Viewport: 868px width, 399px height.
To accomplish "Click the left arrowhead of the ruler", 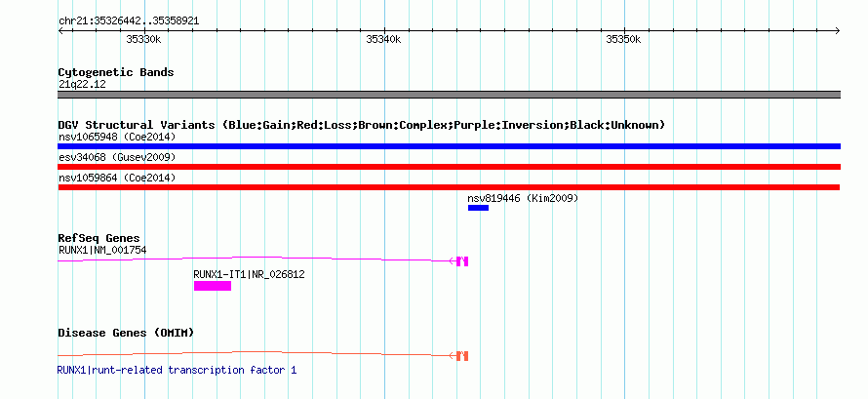I will [60, 31].
